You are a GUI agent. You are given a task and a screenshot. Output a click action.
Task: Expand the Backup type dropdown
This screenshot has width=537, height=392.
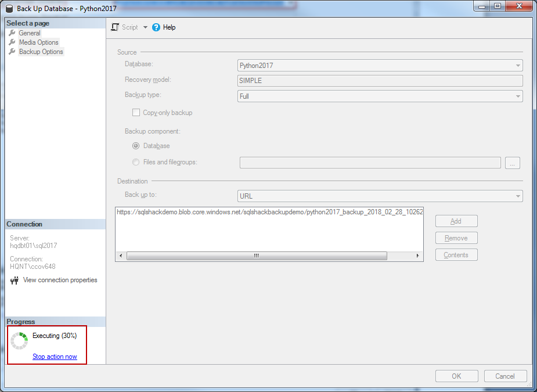(380, 96)
